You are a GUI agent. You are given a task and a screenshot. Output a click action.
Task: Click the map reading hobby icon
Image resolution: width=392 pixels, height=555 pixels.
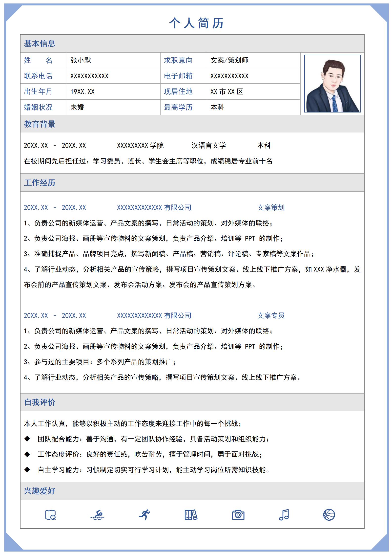tap(50, 515)
